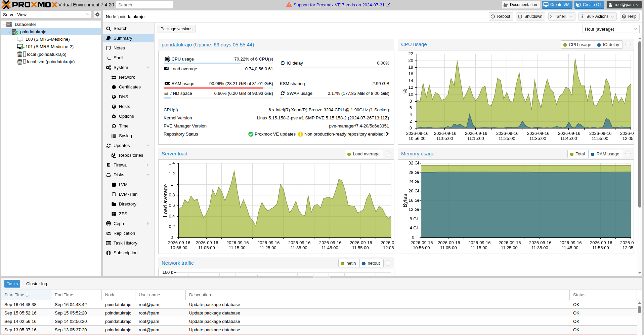The width and height of the screenshot is (644, 335).
Task: Toggle the netin legend series
Action: [349, 263]
